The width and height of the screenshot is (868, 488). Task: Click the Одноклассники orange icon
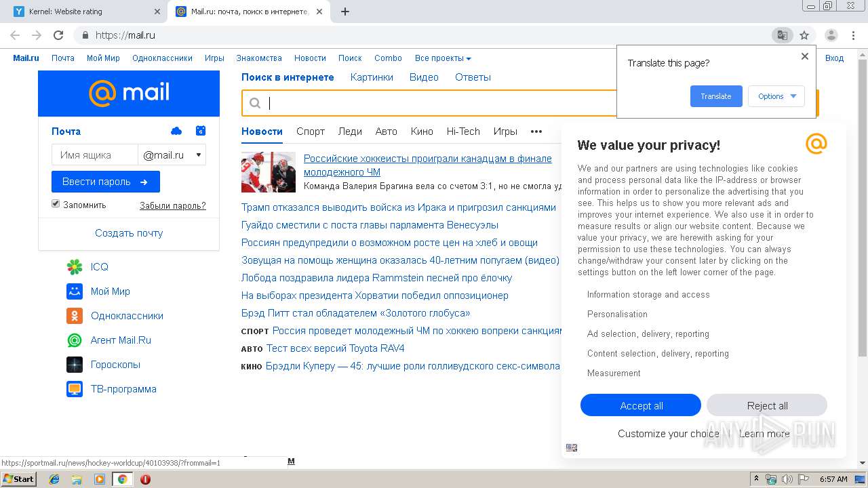click(x=75, y=316)
